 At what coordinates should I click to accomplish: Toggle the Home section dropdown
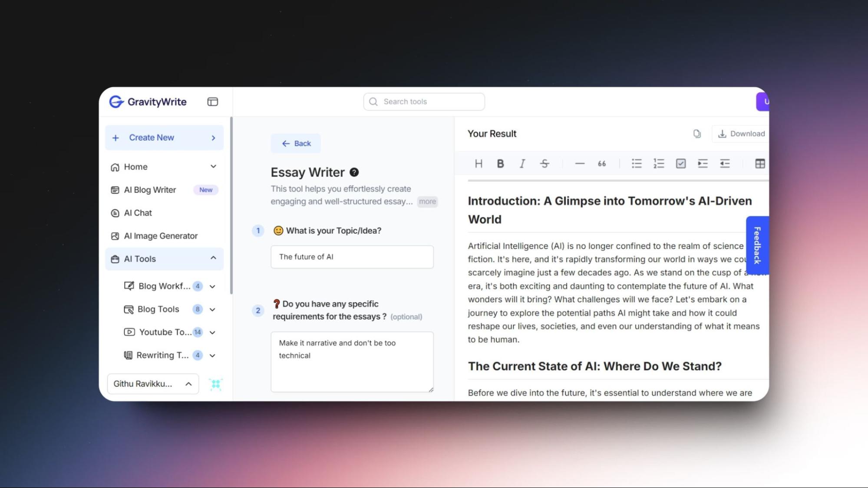[213, 166]
